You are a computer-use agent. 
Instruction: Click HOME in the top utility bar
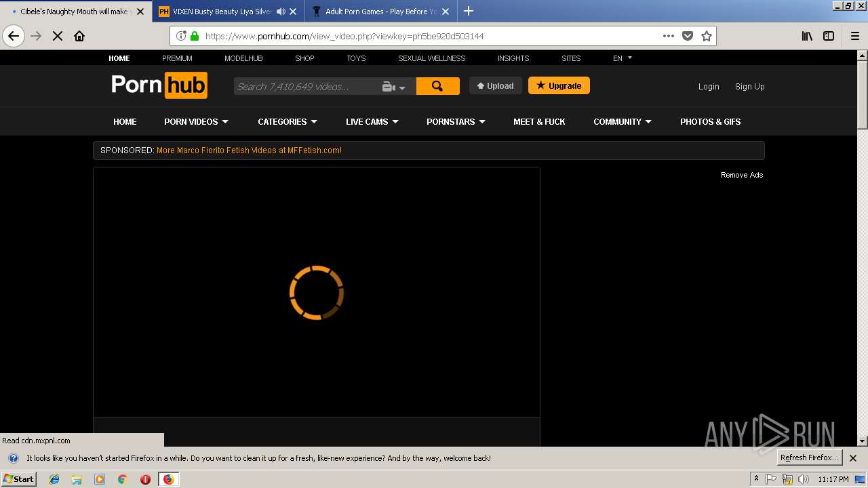(x=119, y=58)
